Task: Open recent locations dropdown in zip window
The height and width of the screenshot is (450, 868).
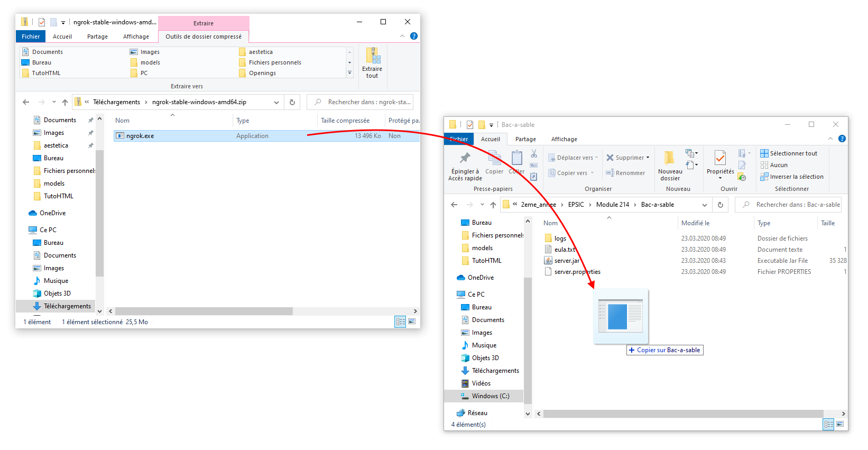Action: [54, 102]
